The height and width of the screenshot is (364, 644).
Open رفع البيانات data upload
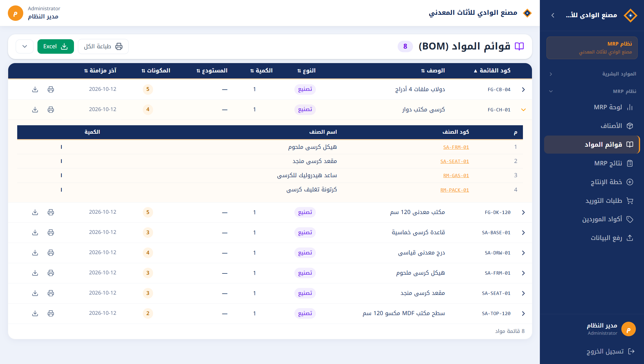coord(591,238)
